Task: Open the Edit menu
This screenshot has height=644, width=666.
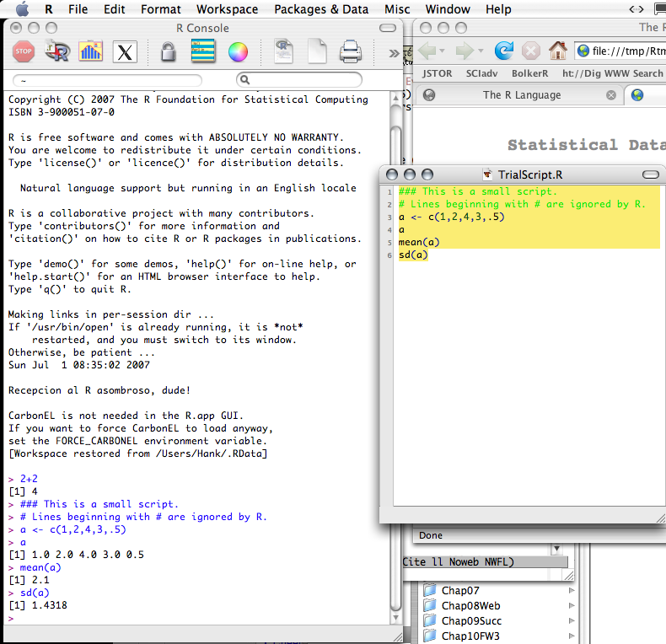Action: tap(115, 9)
